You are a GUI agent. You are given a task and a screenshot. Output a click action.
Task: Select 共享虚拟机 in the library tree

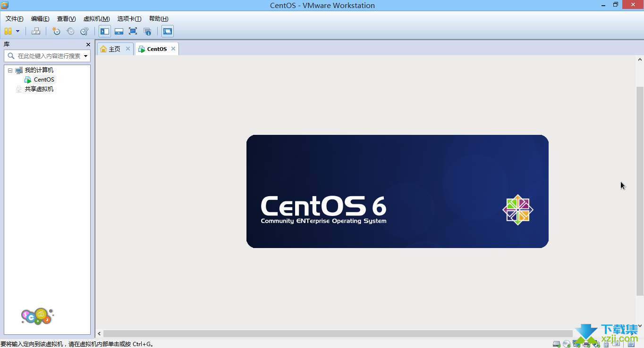point(39,89)
